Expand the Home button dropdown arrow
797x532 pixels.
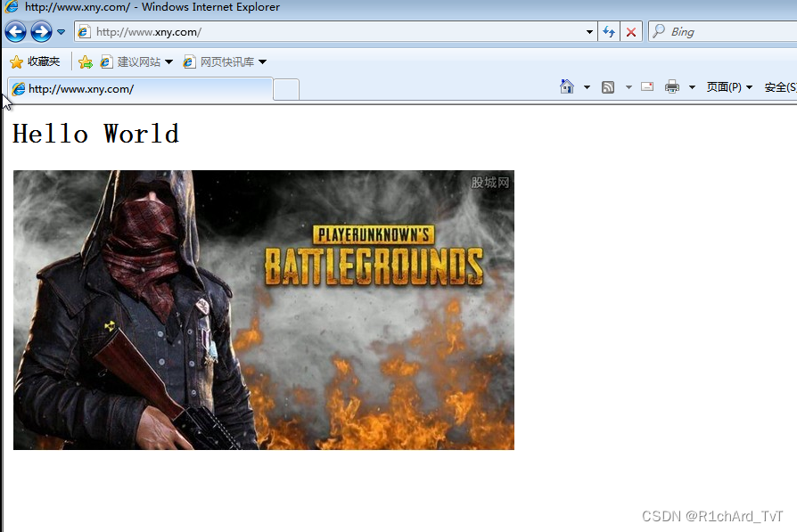click(587, 87)
